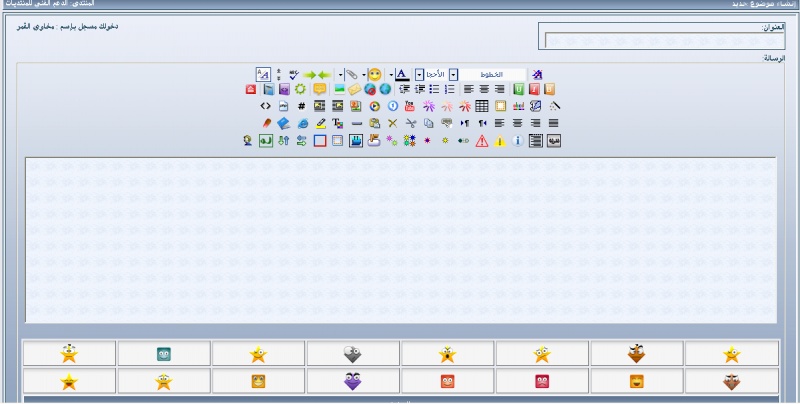The width and height of the screenshot is (800, 404).
Task: Insert a YouTube video via toolbar icon
Action: point(409,106)
